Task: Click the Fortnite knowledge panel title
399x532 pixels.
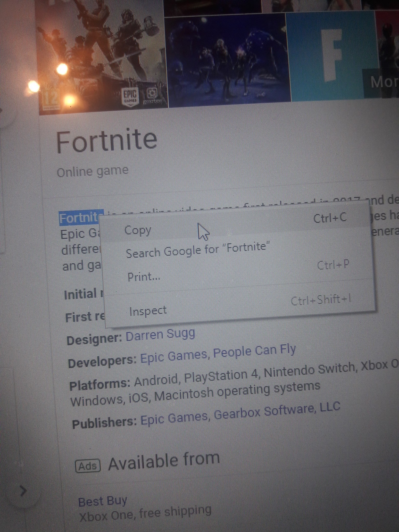Action: (107, 141)
